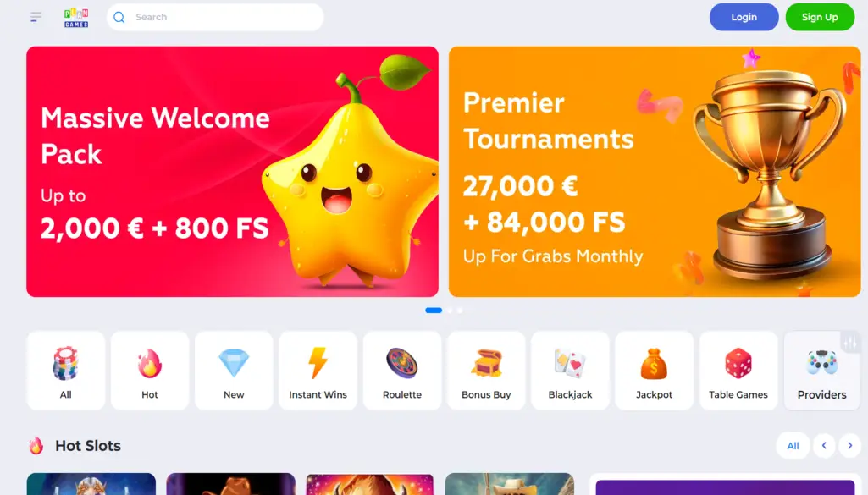The image size is (868, 495).
Task: Open the Blackjack cards category
Action: [x=570, y=371]
